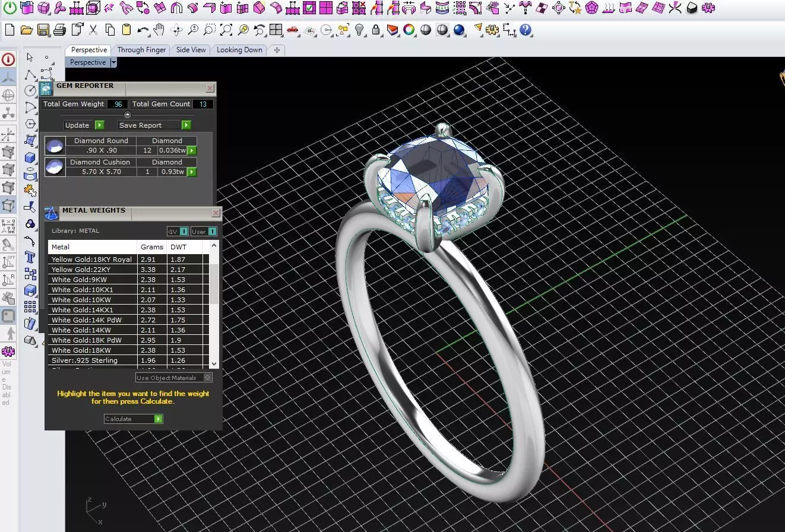This screenshot has width=785, height=532.
Task: Click the star with T icon in top toolbar
Action: tap(575, 8)
